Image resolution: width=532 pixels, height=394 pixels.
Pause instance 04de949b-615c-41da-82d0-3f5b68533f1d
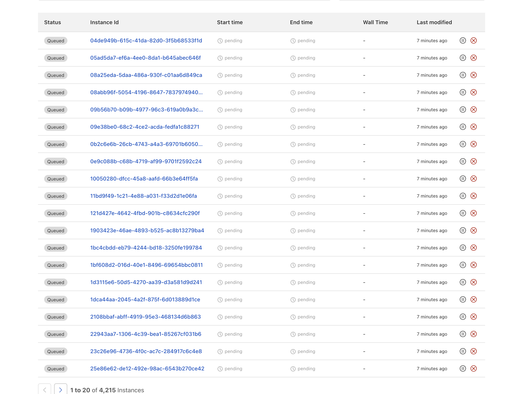click(x=462, y=40)
